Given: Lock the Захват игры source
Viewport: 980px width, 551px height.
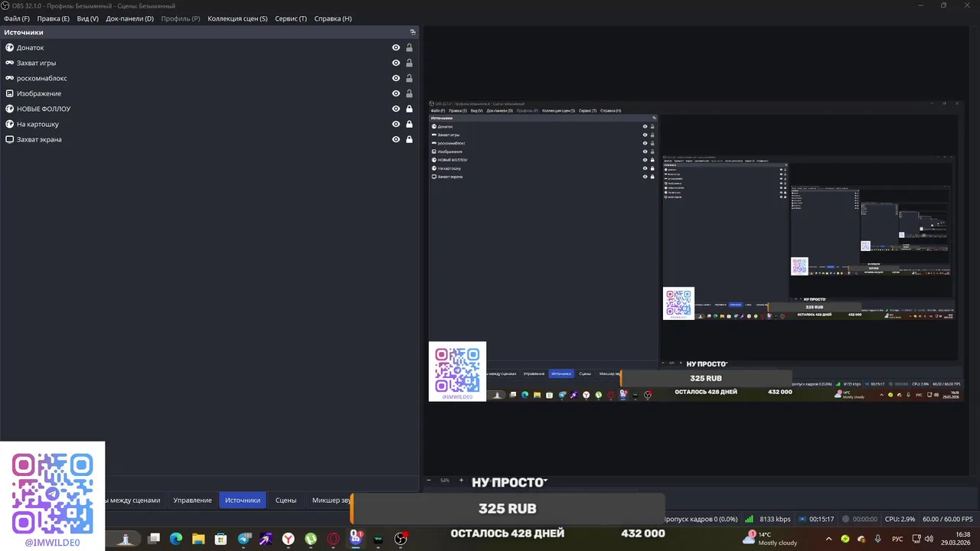Looking at the screenshot, I should (x=410, y=63).
